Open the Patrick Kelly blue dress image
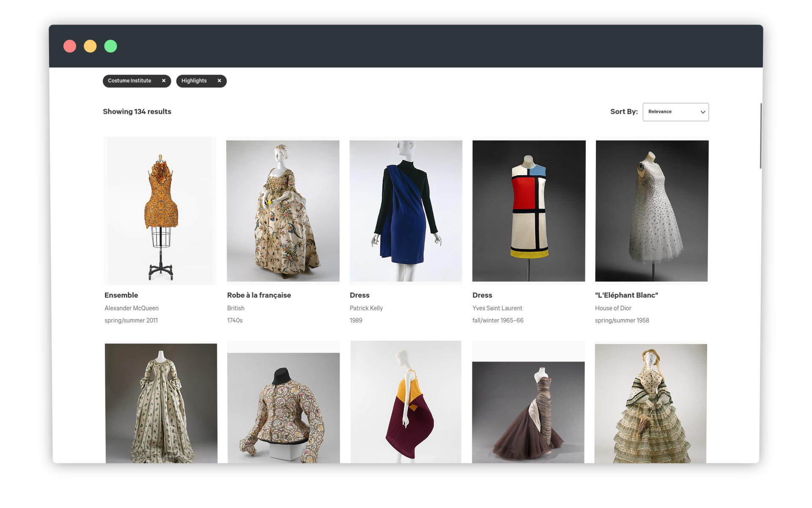The height and width of the screenshot is (508, 812). point(406,211)
